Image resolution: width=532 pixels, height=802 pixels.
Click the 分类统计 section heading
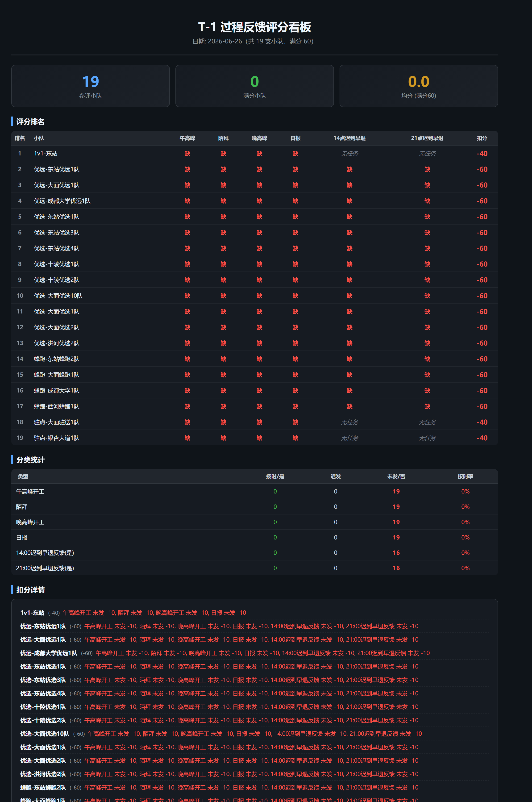tap(30, 460)
